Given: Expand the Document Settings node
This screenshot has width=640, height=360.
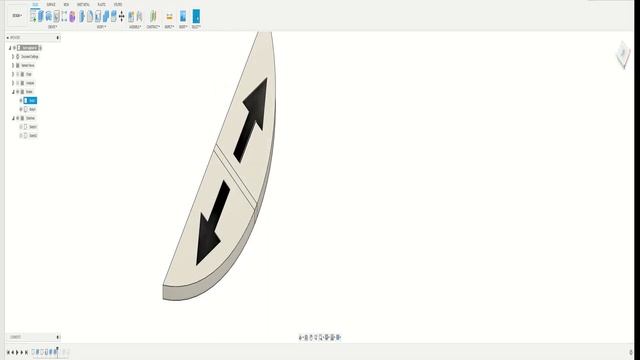Looking at the screenshot, I should click(x=13, y=57).
